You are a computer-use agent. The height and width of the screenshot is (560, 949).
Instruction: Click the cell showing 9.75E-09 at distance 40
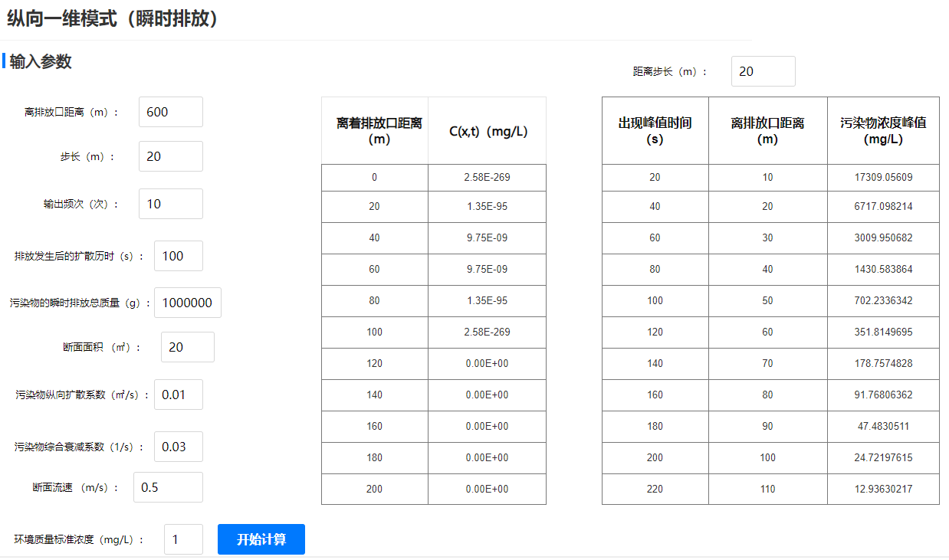pos(487,238)
